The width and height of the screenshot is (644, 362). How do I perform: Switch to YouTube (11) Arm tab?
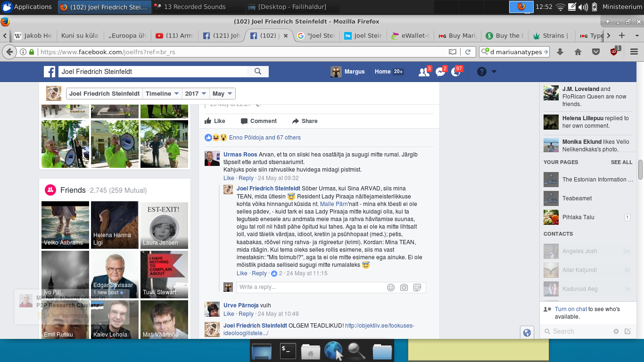174,35
